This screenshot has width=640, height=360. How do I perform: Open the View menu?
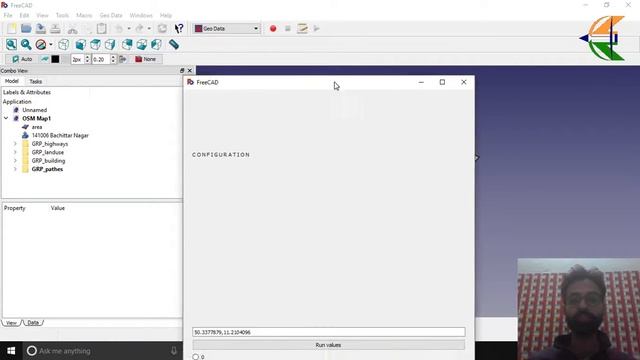click(x=42, y=15)
